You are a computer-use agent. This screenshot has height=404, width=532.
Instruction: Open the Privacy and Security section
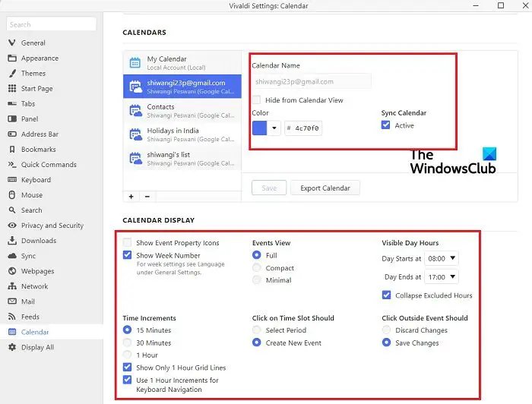[x=52, y=226]
